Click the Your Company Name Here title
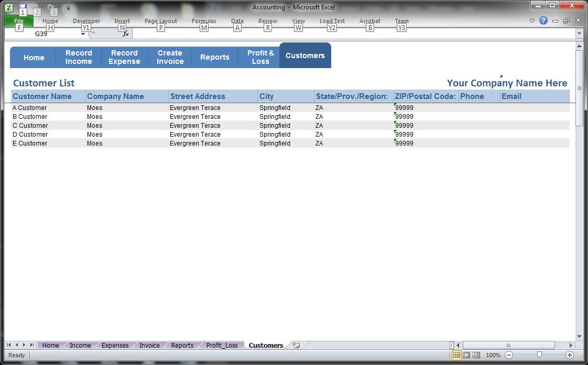Viewport: 588px width, 365px height. (507, 83)
